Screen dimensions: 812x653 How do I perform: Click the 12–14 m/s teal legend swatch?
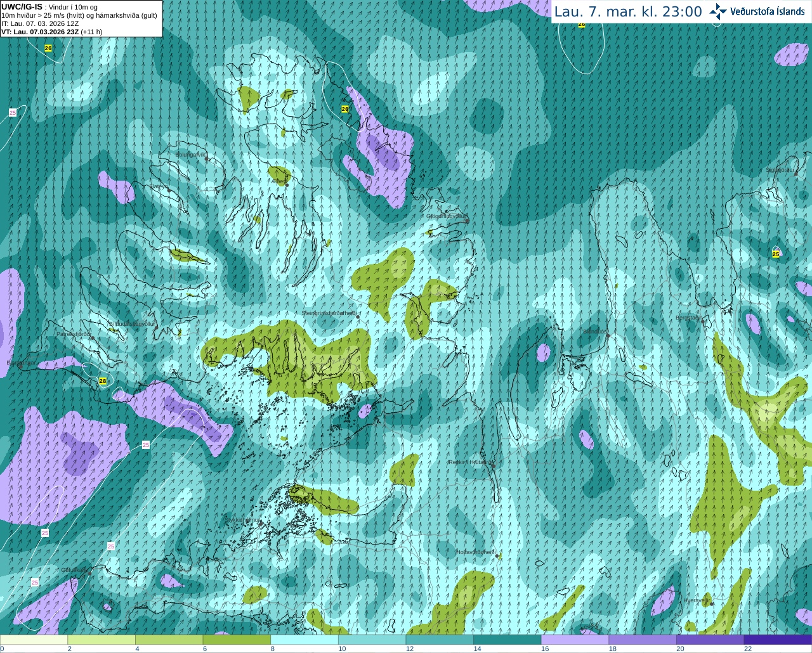click(440, 640)
